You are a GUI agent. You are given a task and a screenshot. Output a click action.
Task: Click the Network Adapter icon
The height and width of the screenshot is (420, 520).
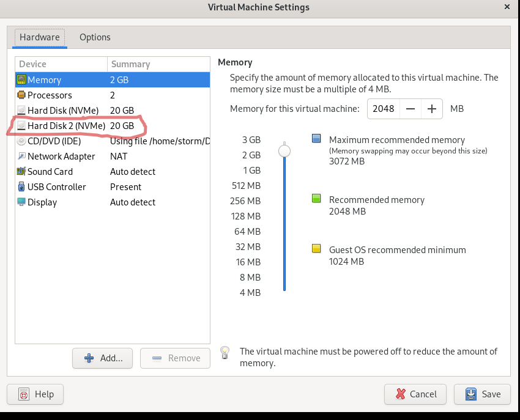pos(21,157)
